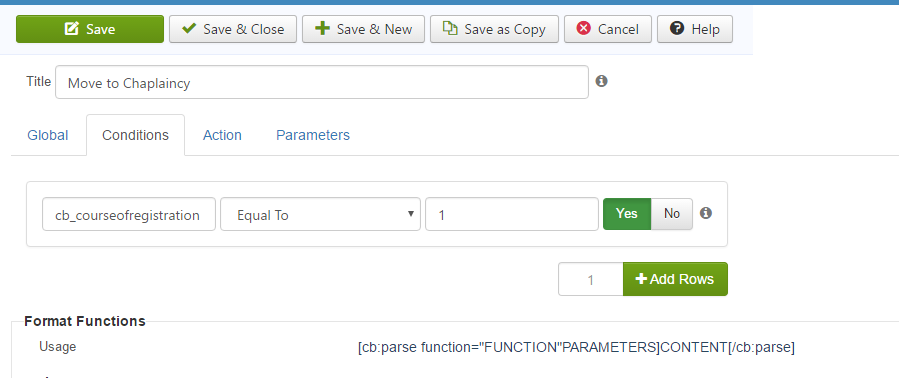Click info icon beside Yes/No toggle
This screenshot has width=899, height=378.
[x=706, y=213]
